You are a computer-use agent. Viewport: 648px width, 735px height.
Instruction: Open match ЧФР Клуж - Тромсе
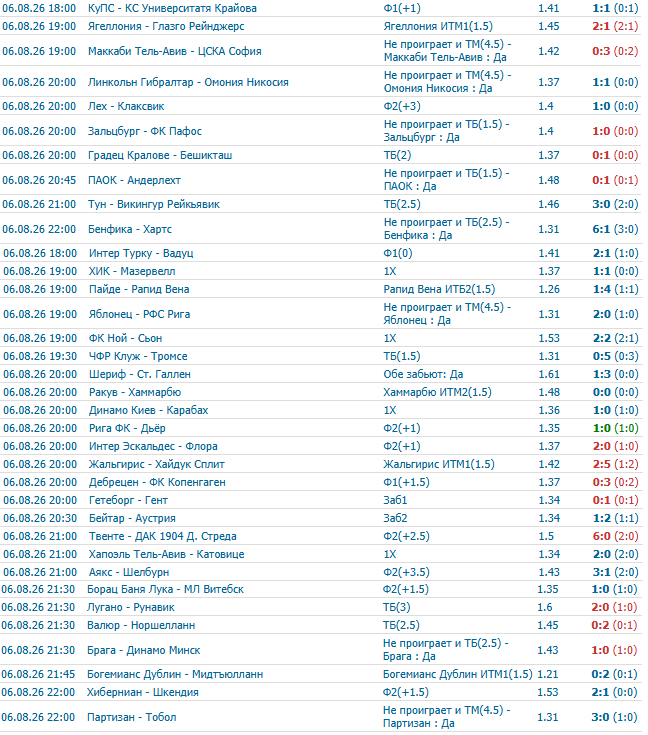(138, 356)
